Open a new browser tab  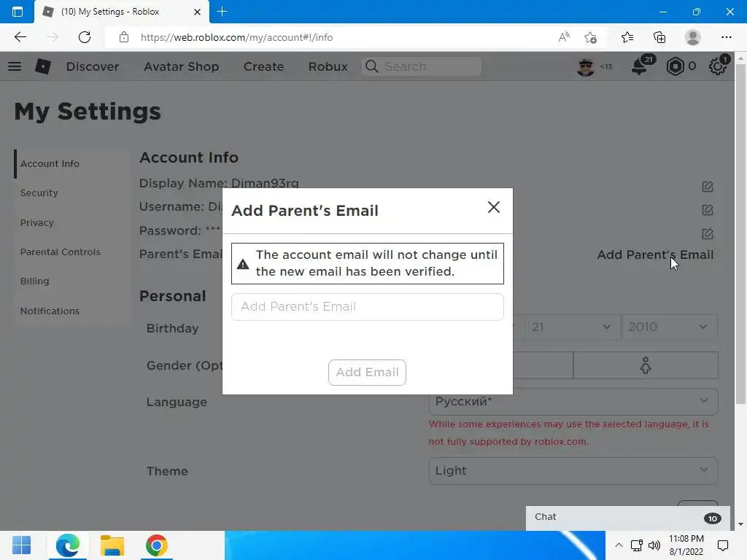222,12
